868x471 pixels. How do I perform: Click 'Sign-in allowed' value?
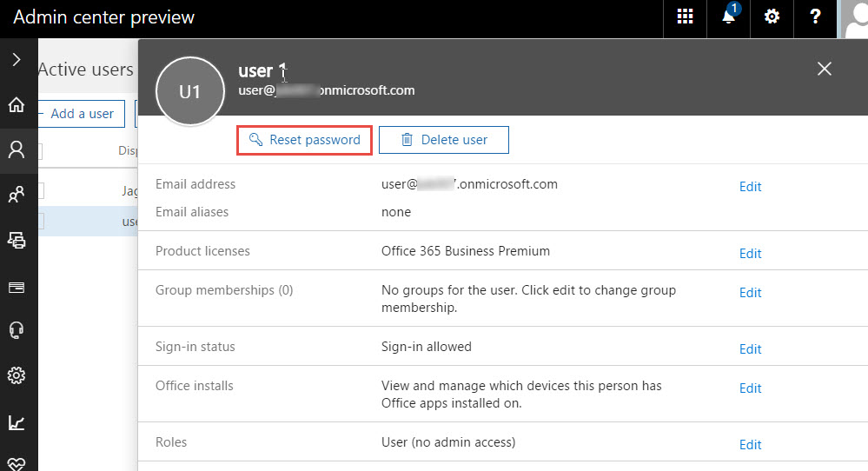tap(427, 347)
